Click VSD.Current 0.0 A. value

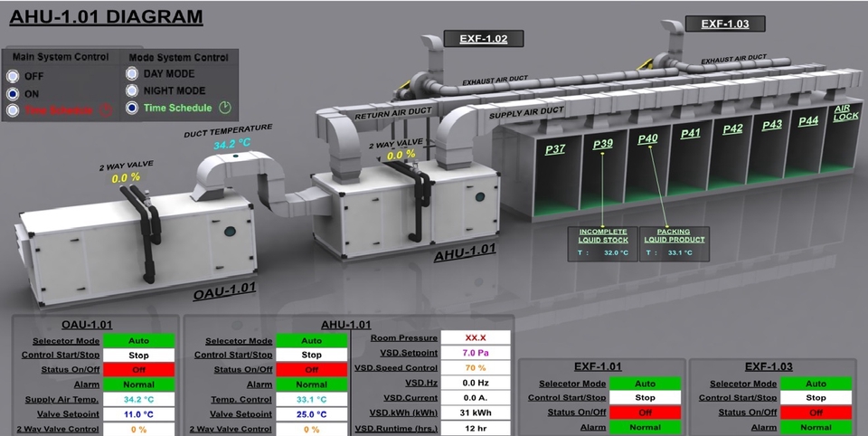pyautogui.click(x=476, y=397)
